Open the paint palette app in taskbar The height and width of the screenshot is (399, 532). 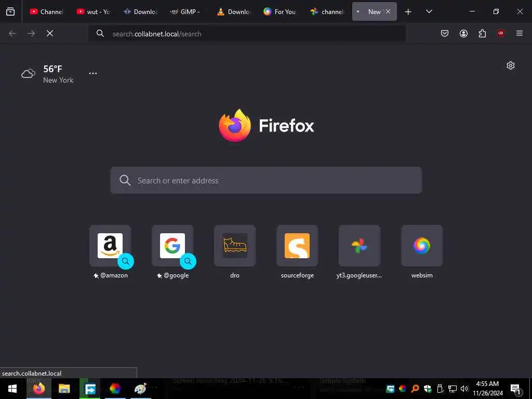pyautogui.click(x=140, y=389)
